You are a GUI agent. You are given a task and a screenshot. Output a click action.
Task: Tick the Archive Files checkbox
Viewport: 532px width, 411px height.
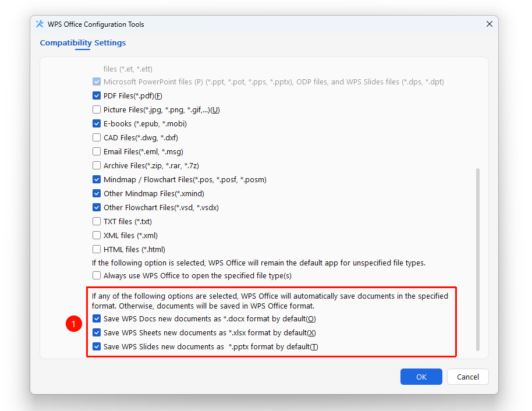click(97, 165)
